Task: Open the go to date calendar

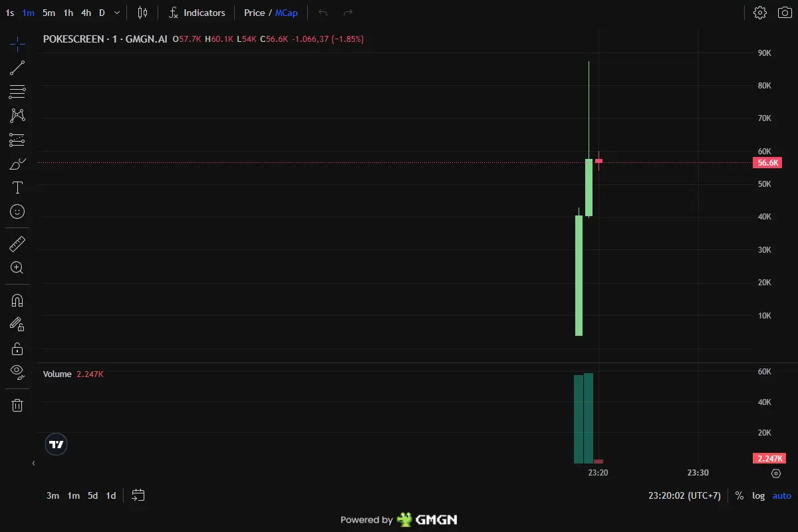Action: pyautogui.click(x=138, y=495)
